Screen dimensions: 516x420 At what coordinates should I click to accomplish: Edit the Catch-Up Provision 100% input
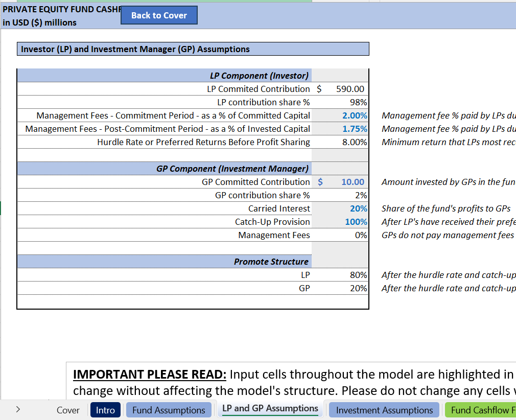click(340, 222)
